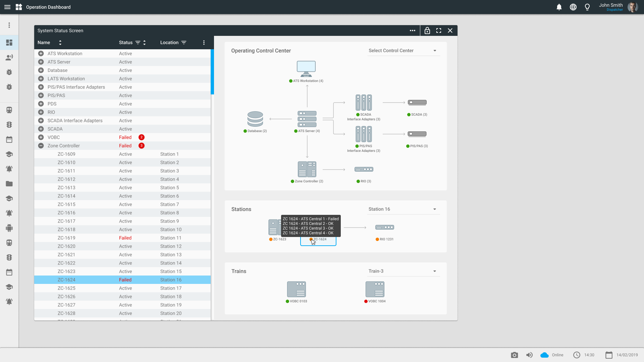Open the dashboard icon in sidebar
644x362 pixels.
coord(9,43)
